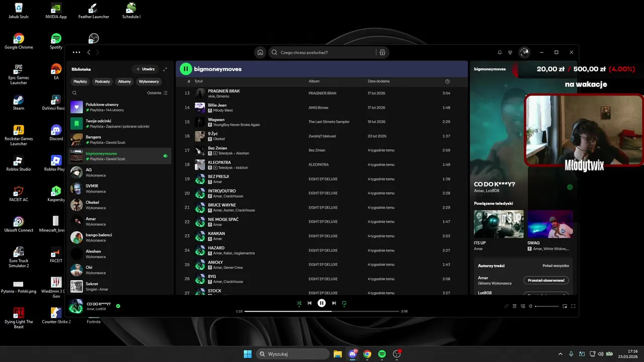Select the Albumy filter
The width and height of the screenshot is (644, 362).
tap(124, 81)
